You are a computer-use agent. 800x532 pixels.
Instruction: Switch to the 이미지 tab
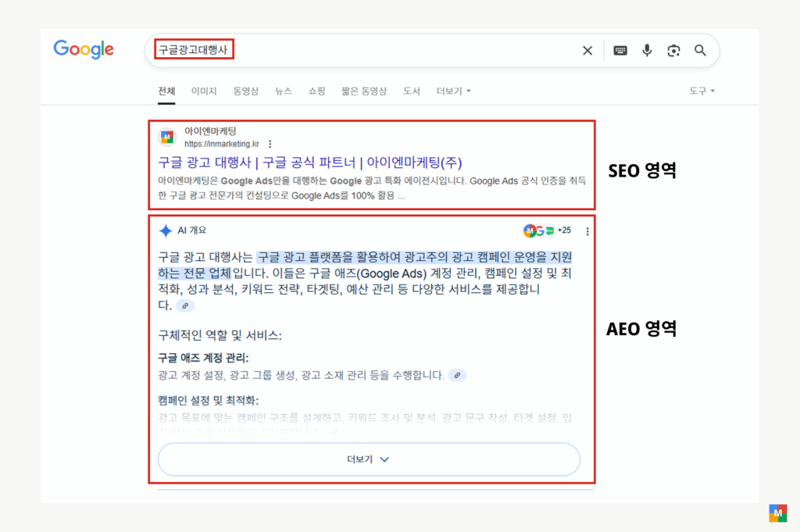pos(204,91)
